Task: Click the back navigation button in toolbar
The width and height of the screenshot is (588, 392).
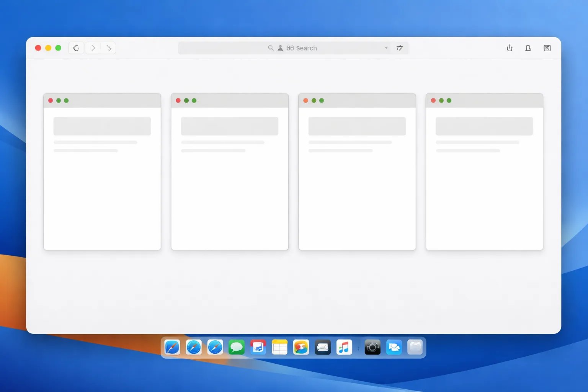Action: (76, 48)
